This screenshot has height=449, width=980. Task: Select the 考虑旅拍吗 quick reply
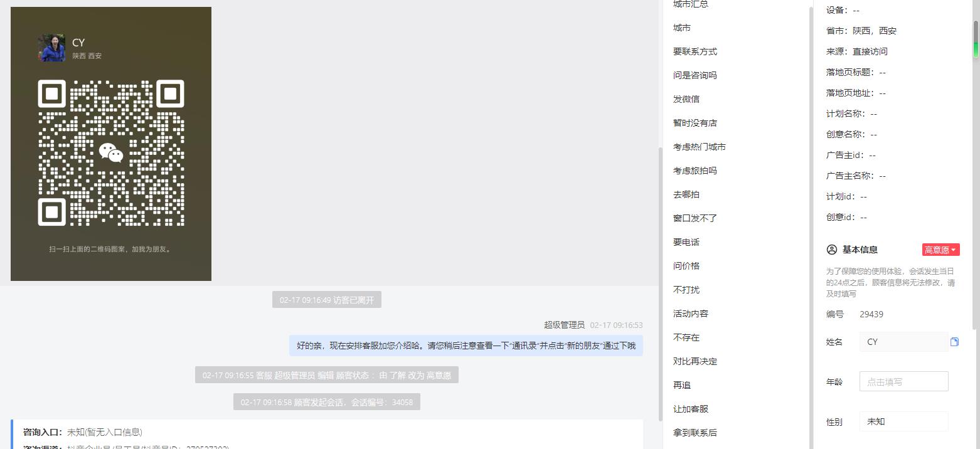[x=695, y=171]
